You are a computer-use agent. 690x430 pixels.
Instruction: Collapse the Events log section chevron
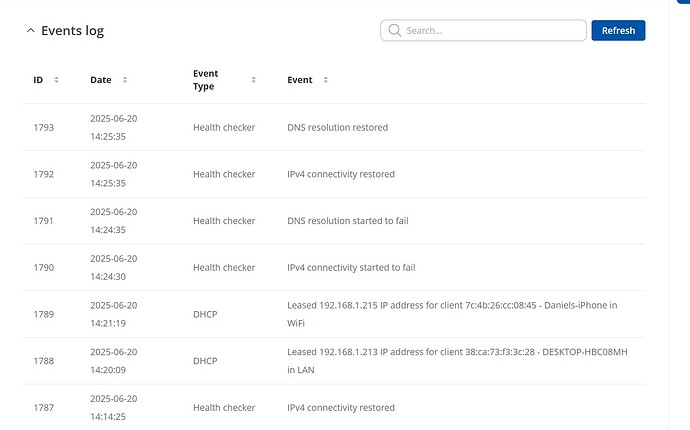(x=30, y=30)
